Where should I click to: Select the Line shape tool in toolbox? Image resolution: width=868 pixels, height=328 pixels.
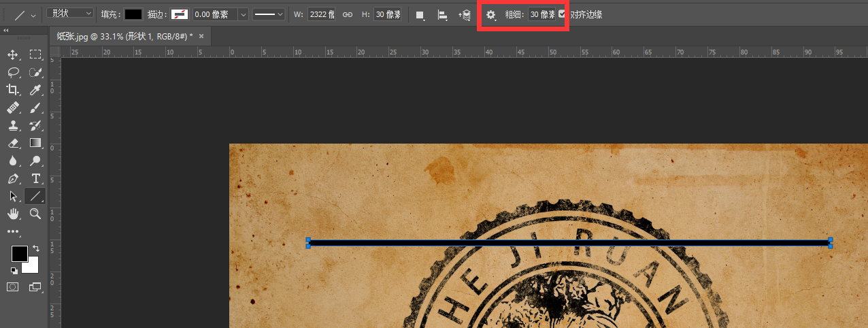(x=35, y=196)
